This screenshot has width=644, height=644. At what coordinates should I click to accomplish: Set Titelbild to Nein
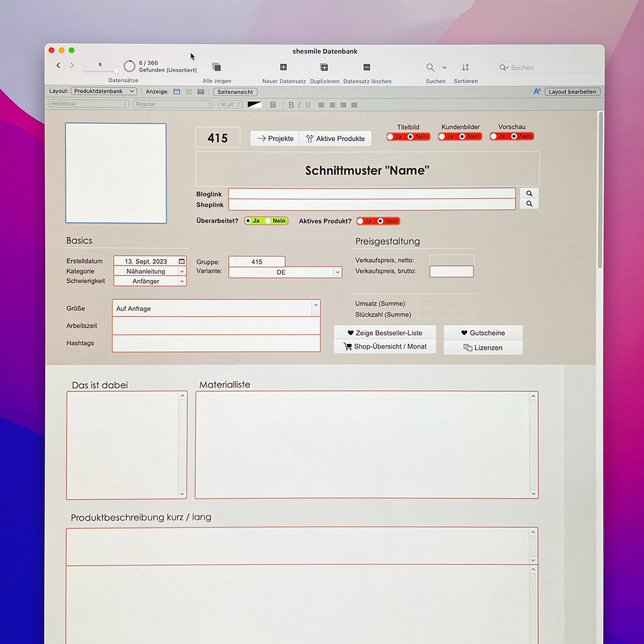tap(410, 137)
